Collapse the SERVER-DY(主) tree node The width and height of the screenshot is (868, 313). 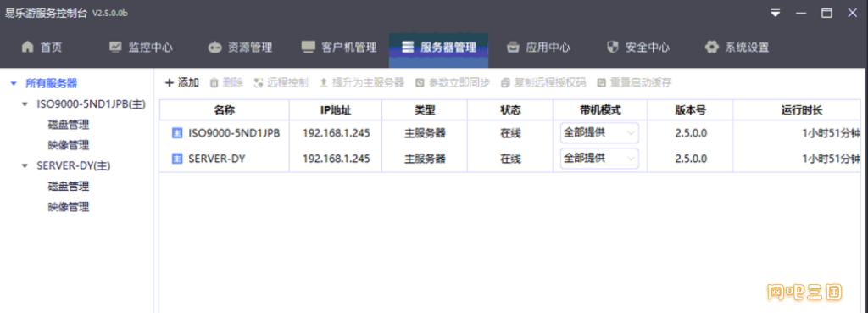tap(25, 165)
